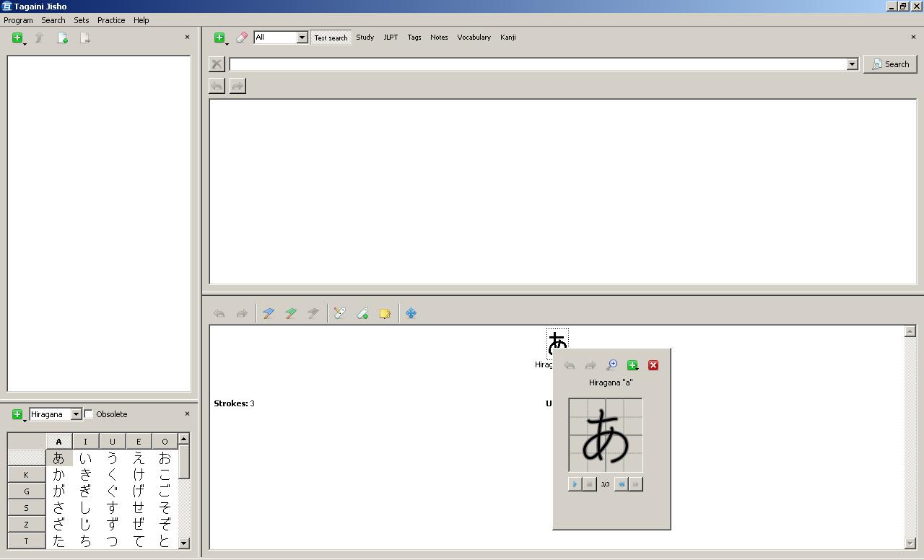Open the Kanji filter tab
924x560 pixels.
(x=508, y=38)
